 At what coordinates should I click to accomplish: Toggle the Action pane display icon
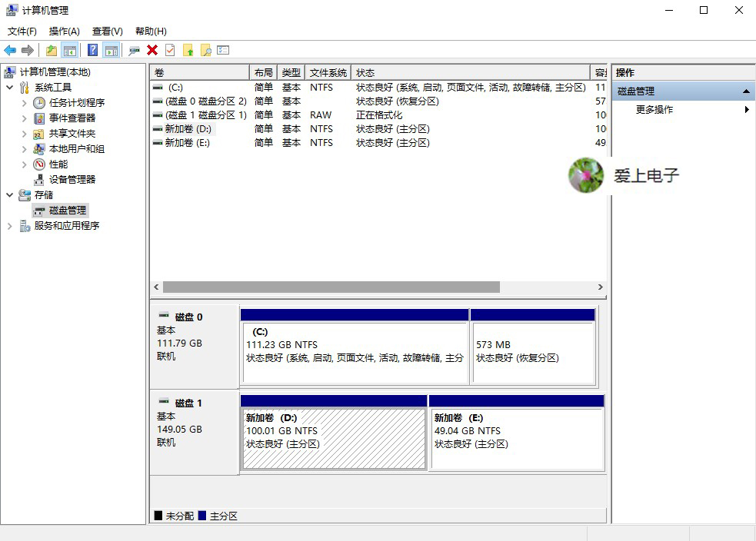pyautogui.click(x=112, y=49)
